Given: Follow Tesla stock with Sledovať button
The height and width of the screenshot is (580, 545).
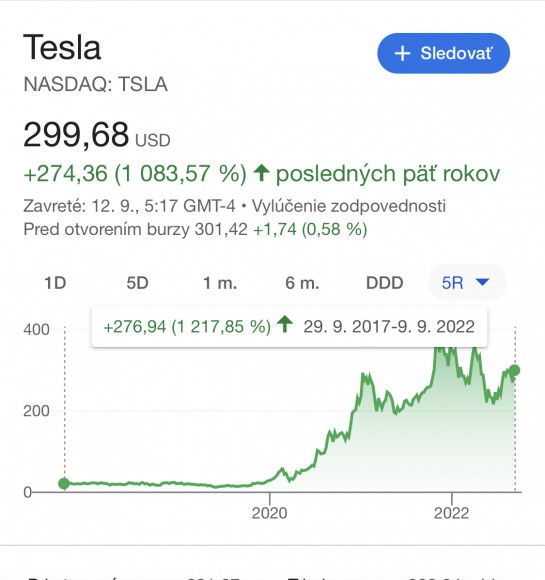Looking at the screenshot, I should [x=443, y=53].
